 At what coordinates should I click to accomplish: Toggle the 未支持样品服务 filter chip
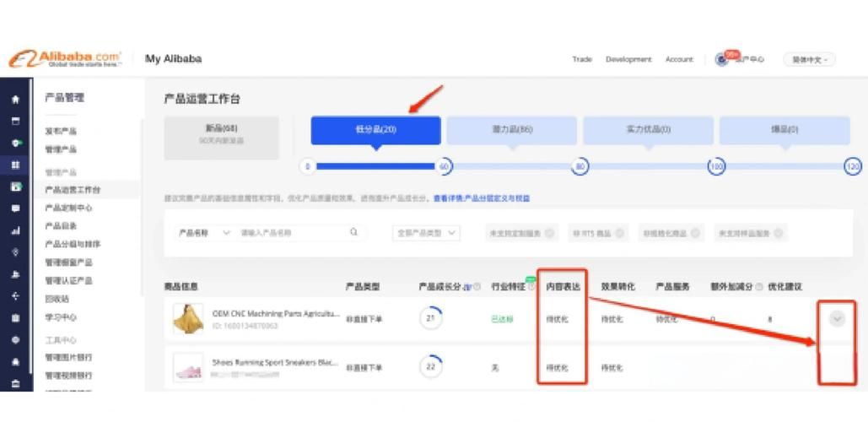click(750, 233)
